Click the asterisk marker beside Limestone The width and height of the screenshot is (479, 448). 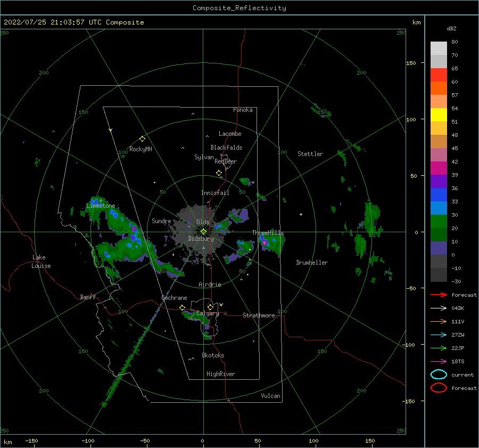click(x=101, y=201)
